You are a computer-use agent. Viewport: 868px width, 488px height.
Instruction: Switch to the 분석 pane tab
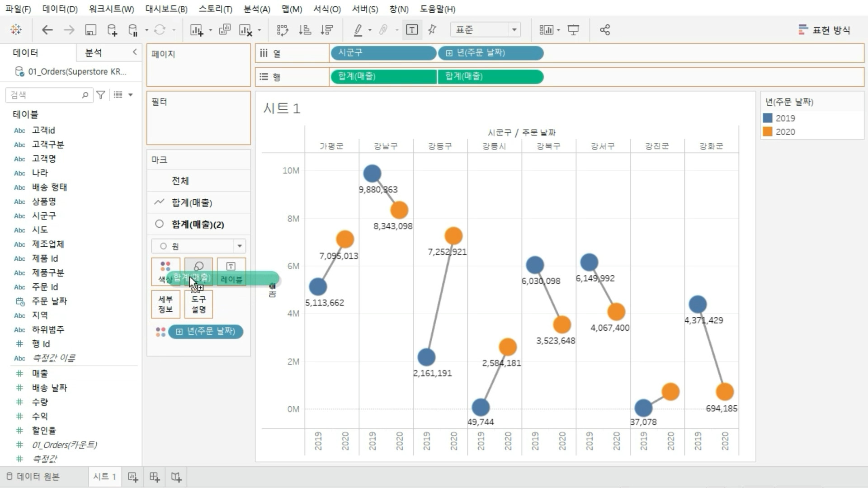94,53
